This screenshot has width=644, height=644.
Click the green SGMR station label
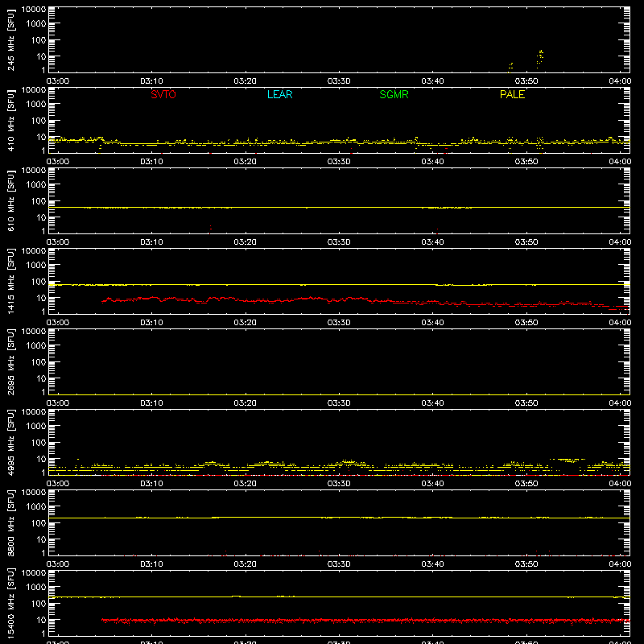click(394, 94)
